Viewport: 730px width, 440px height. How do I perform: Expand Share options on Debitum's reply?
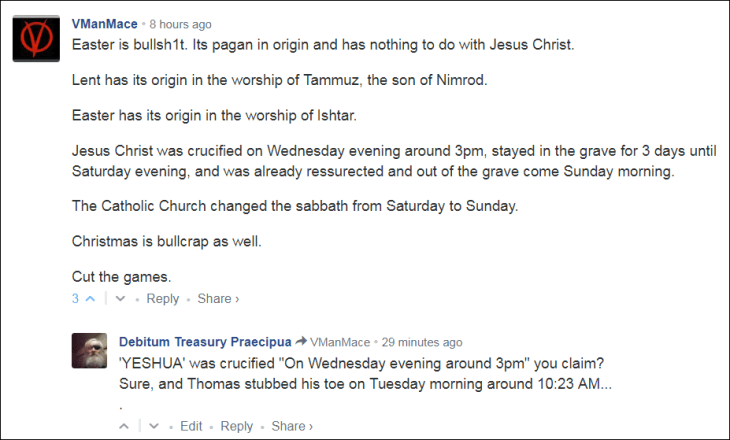291,426
